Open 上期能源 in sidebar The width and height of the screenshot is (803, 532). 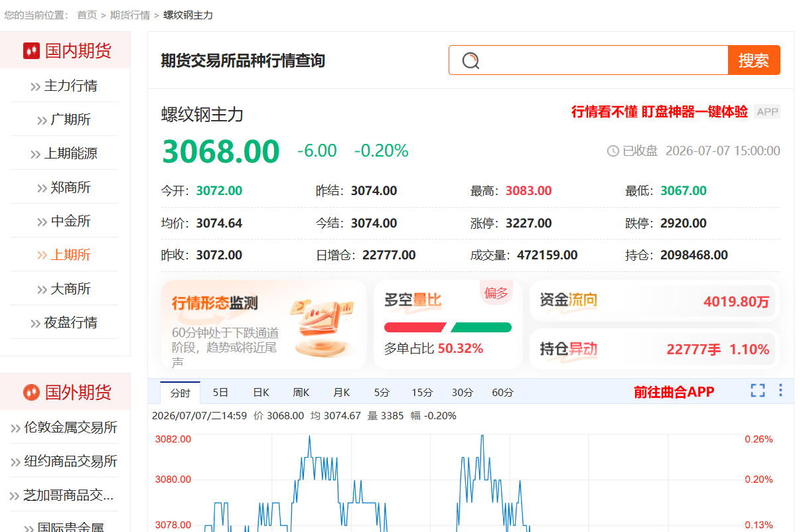[64, 153]
